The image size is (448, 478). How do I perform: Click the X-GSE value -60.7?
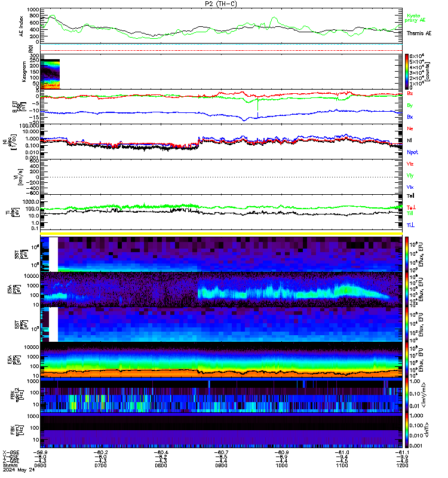point(220,452)
